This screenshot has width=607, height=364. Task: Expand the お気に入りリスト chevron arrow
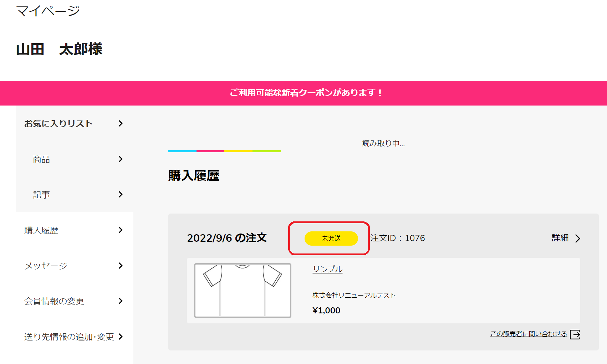click(x=121, y=123)
